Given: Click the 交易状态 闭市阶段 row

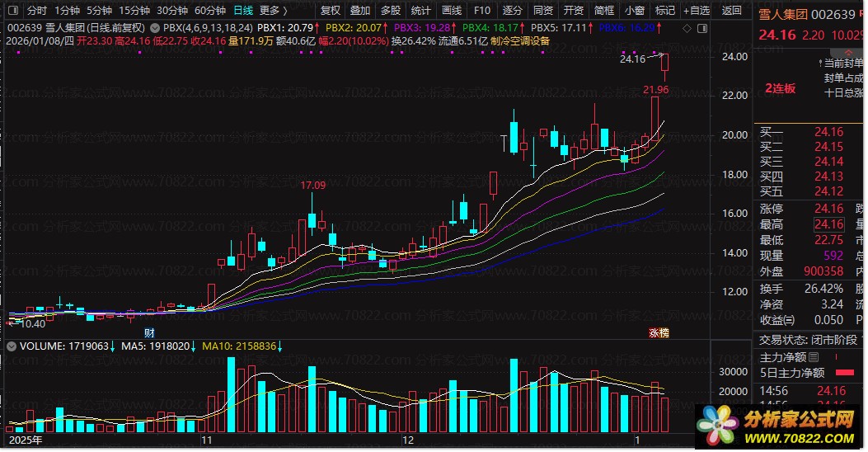Looking at the screenshot, I should point(808,340).
